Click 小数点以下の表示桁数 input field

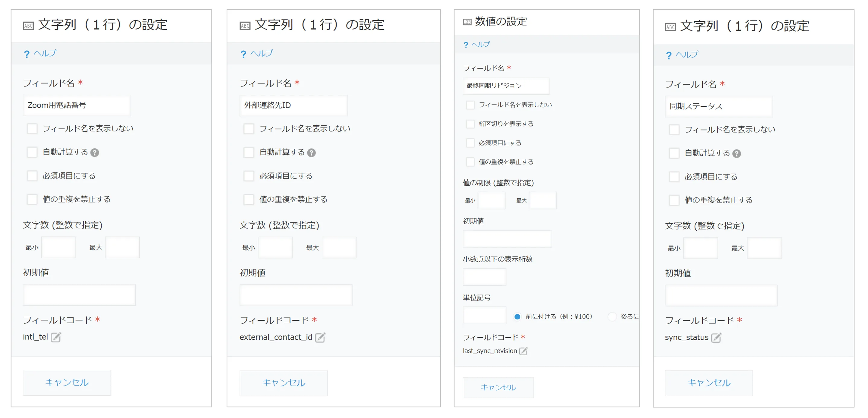tap(485, 277)
